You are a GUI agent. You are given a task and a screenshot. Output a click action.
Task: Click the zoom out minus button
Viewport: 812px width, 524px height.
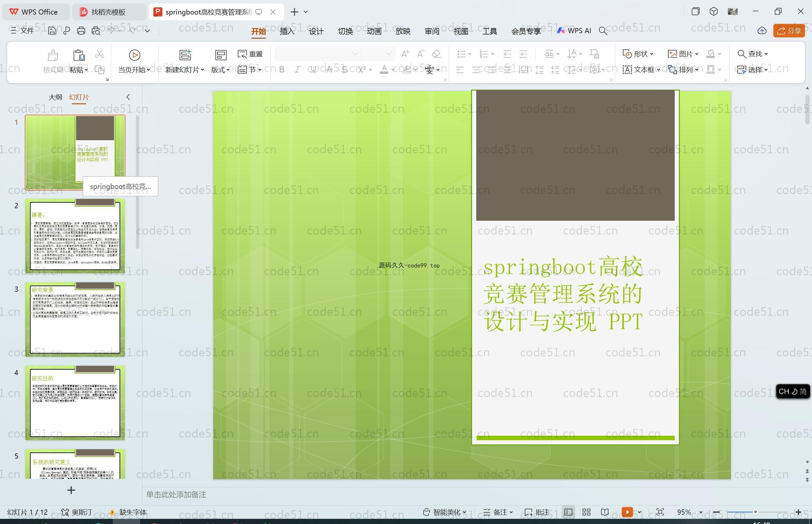[x=716, y=512]
